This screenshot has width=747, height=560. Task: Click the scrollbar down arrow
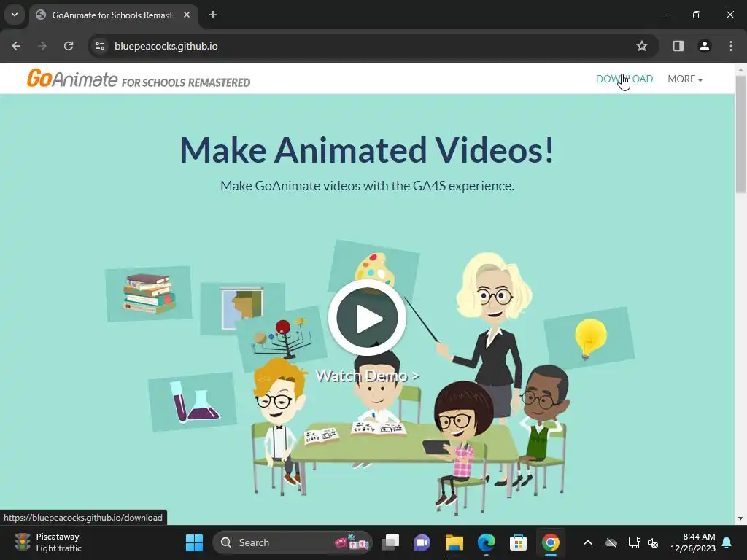coord(740,518)
